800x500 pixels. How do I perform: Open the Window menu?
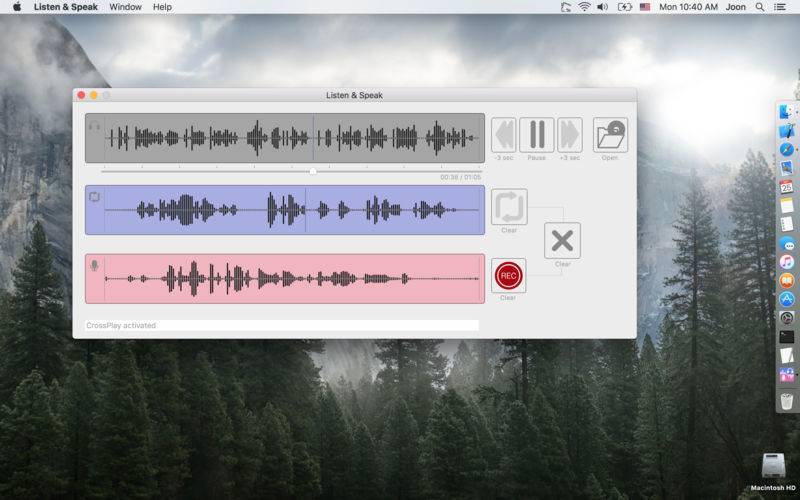126,7
